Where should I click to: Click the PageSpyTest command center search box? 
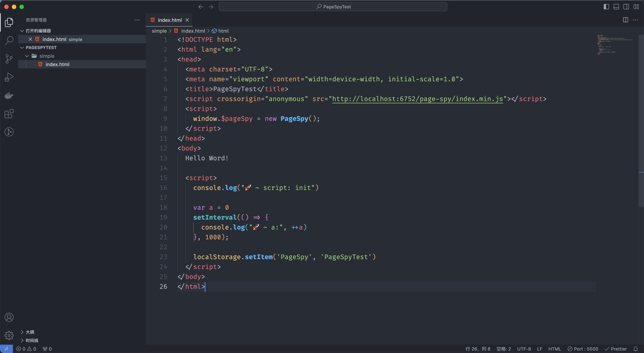point(333,7)
